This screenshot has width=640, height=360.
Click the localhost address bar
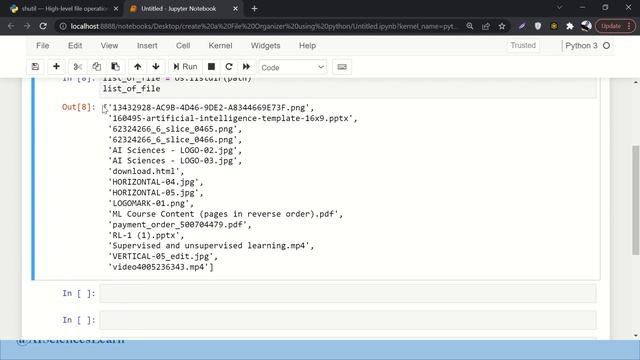pos(263,26)
